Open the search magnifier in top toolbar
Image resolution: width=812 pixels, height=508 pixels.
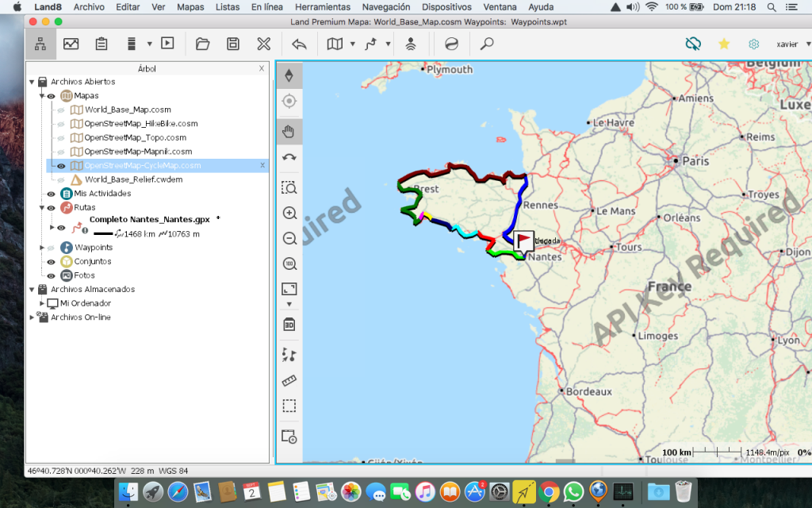coord(487,44)
